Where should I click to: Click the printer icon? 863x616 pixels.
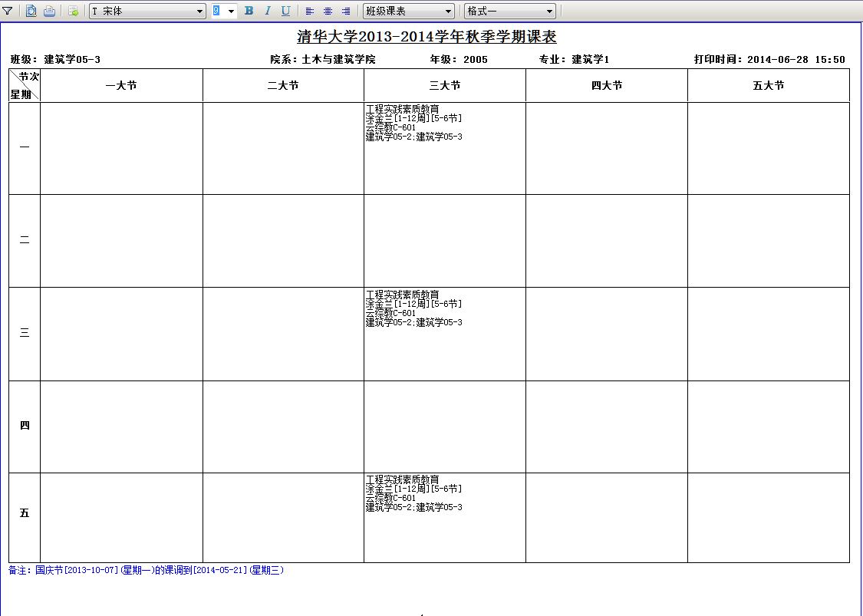coord(49,11)
